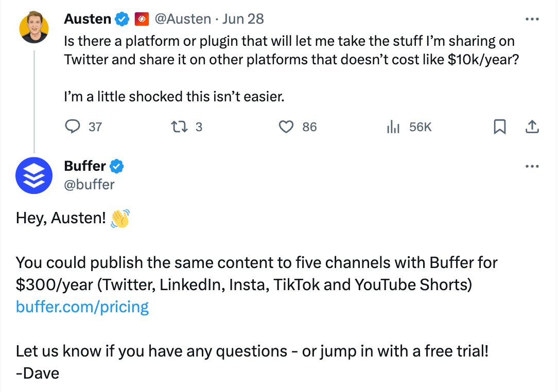Click the 56K views count

point(420,127)
